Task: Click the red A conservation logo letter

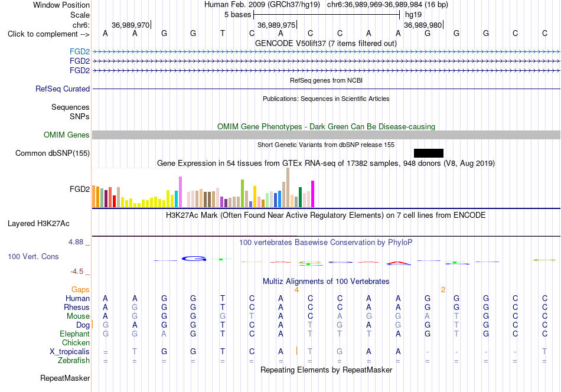Action: point(399,263)
